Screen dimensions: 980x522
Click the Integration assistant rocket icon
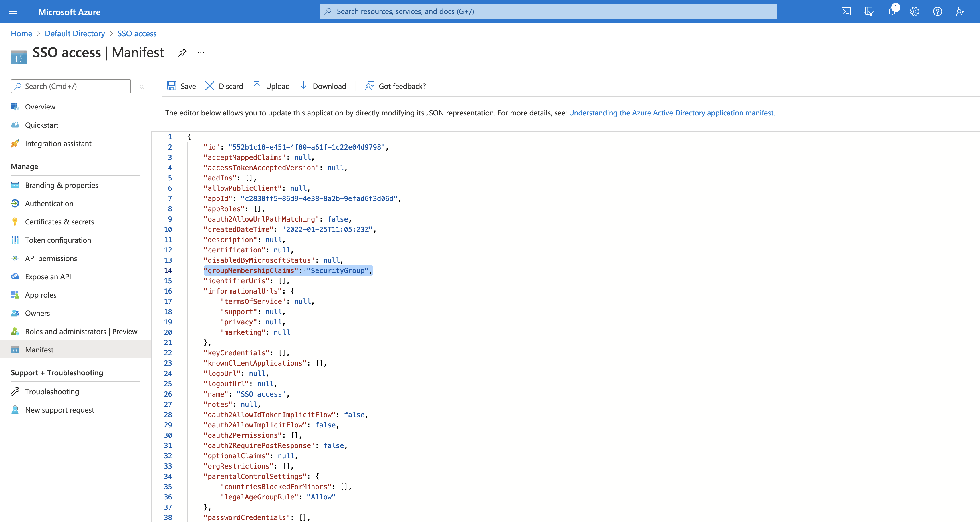pos(15,143)
